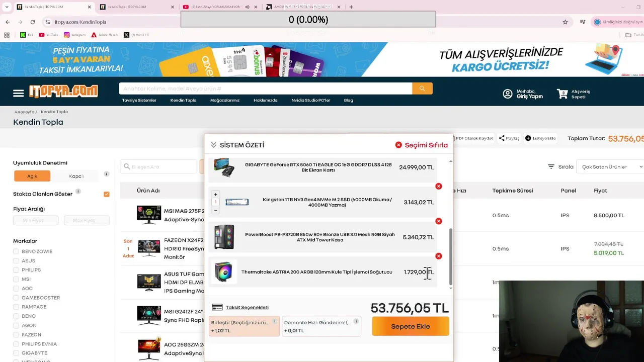Open the Kick bookmark

click(x=27, y=35)
